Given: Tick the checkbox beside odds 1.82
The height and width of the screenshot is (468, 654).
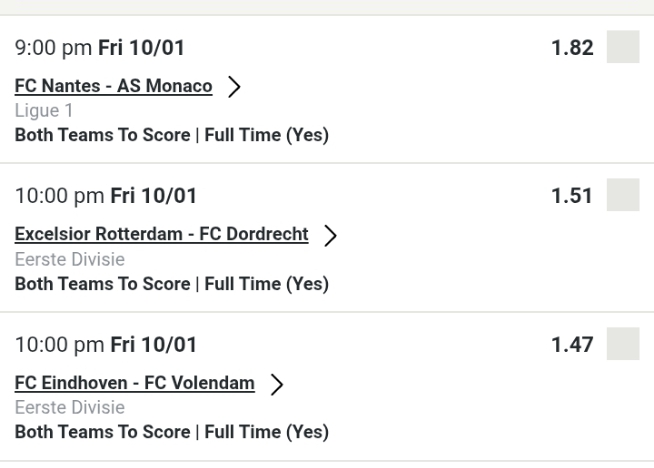Looking at the screenshot, I should pos(623,47).
